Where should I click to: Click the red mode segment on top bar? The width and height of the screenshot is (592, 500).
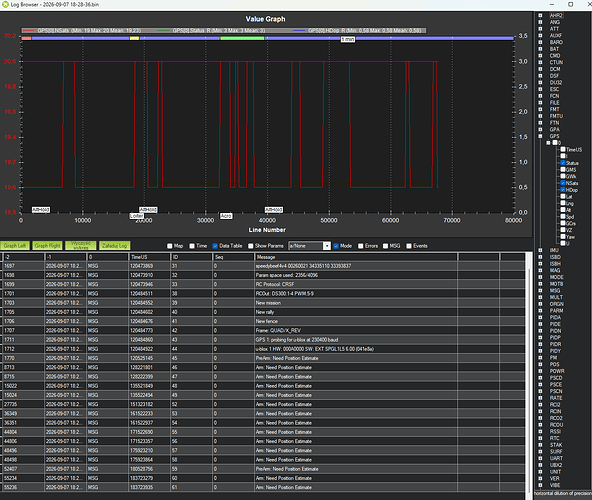pyautogui.click(x=26, y=38)
